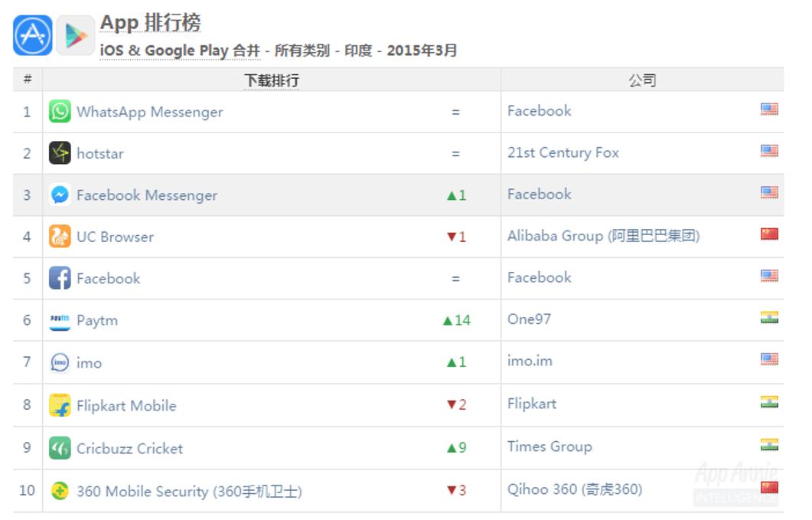
Task: Click the India flag beside One97
Action: 769,319
